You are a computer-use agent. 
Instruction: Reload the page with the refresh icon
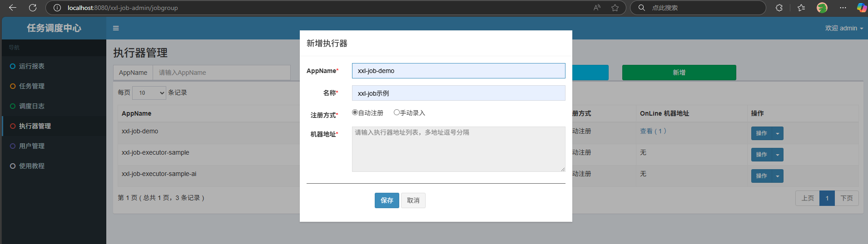tap(33, 8)
